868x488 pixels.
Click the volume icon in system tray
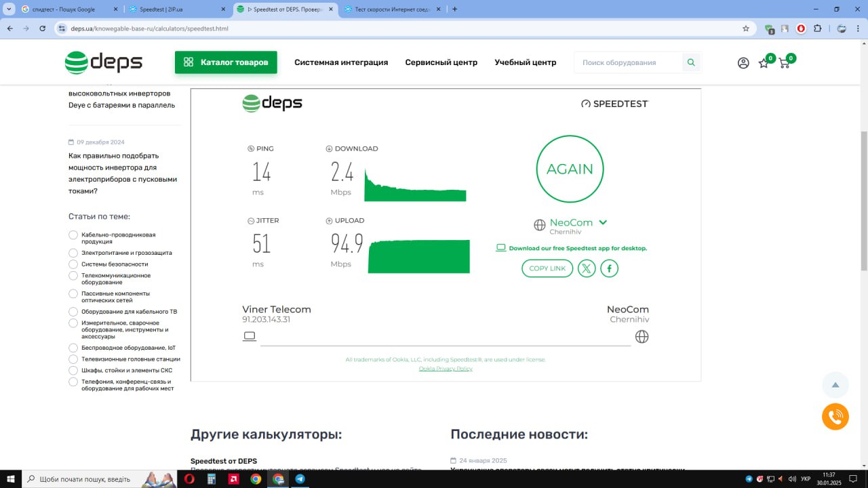(792, 479)
